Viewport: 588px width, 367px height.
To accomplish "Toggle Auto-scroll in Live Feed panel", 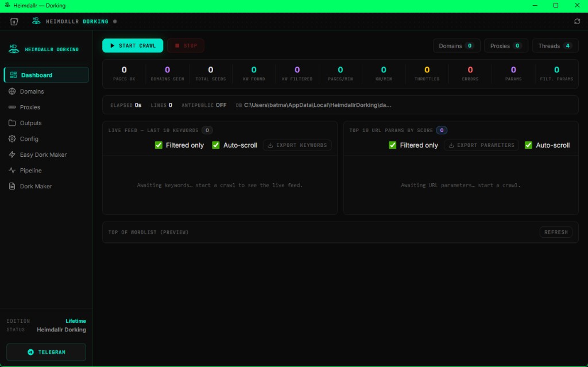I will tap(216, 145).
